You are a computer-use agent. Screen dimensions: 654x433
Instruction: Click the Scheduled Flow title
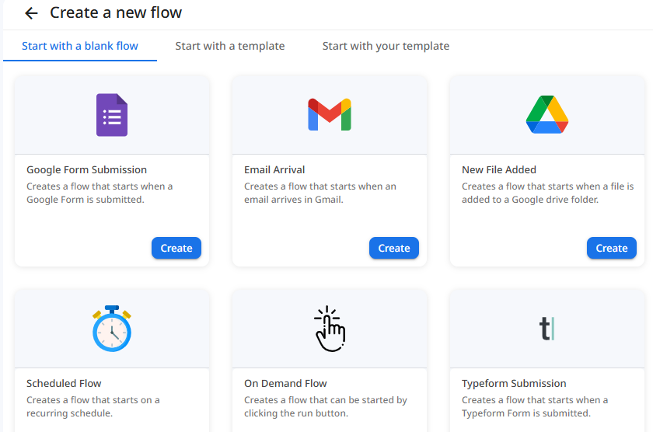click(x=64, y=383)
